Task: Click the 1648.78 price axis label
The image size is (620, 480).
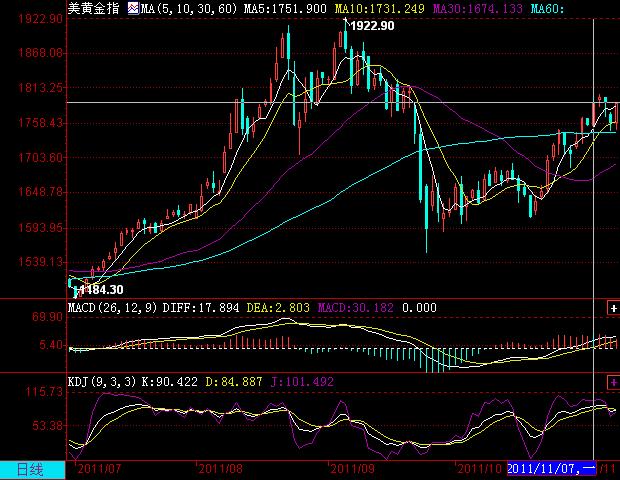Action: pos(41,192)
